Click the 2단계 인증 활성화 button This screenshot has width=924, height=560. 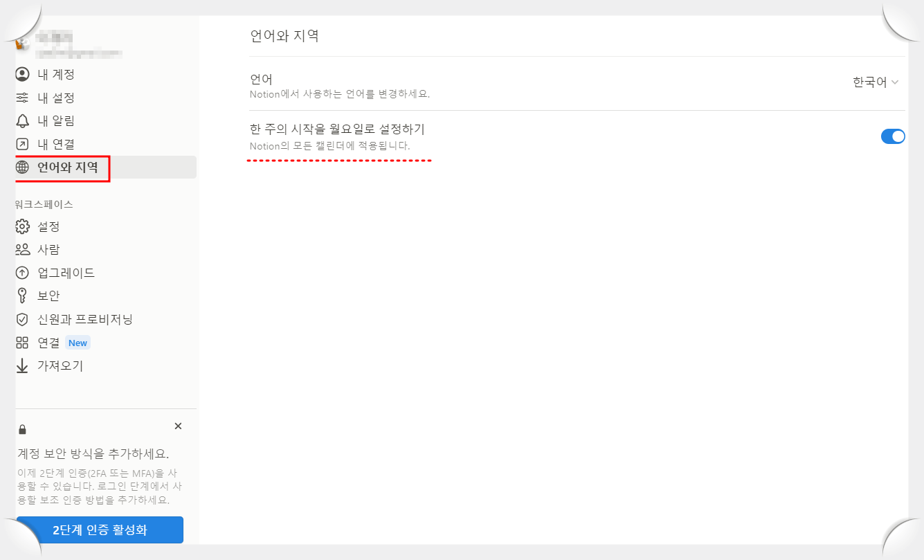(98, 530)
